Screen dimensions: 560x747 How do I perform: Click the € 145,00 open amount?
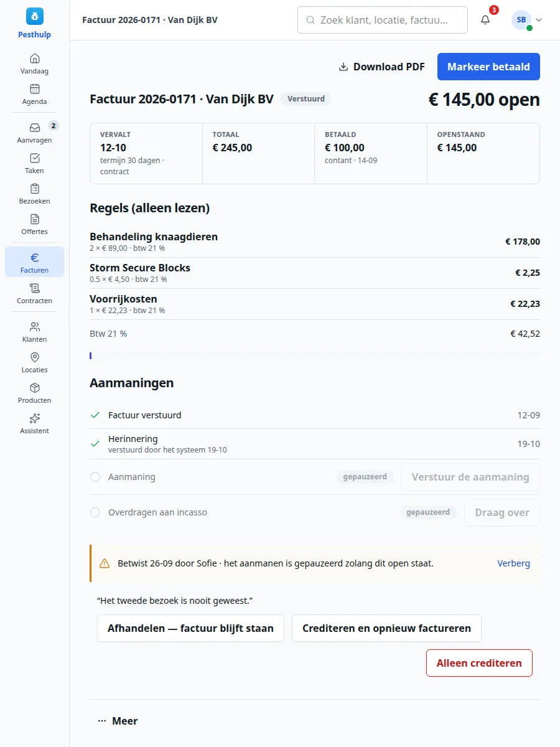tap(484, 100)
